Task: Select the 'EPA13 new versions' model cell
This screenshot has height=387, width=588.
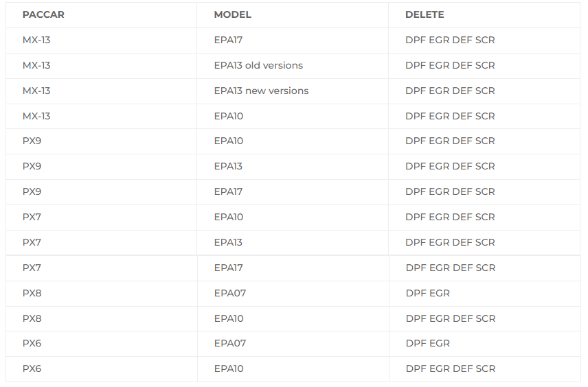Action: pos(261,91)
